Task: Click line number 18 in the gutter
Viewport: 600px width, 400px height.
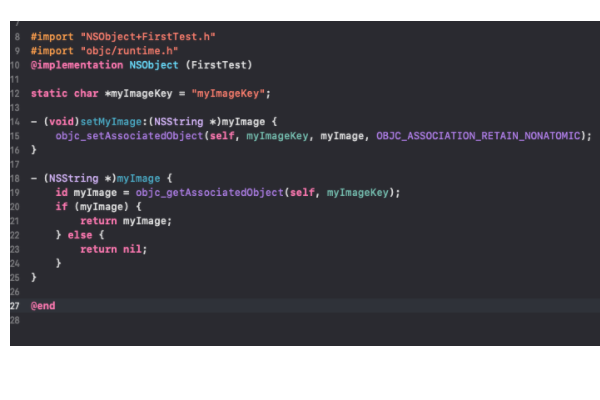Action: pyautogui.click(x=15, y=178)
